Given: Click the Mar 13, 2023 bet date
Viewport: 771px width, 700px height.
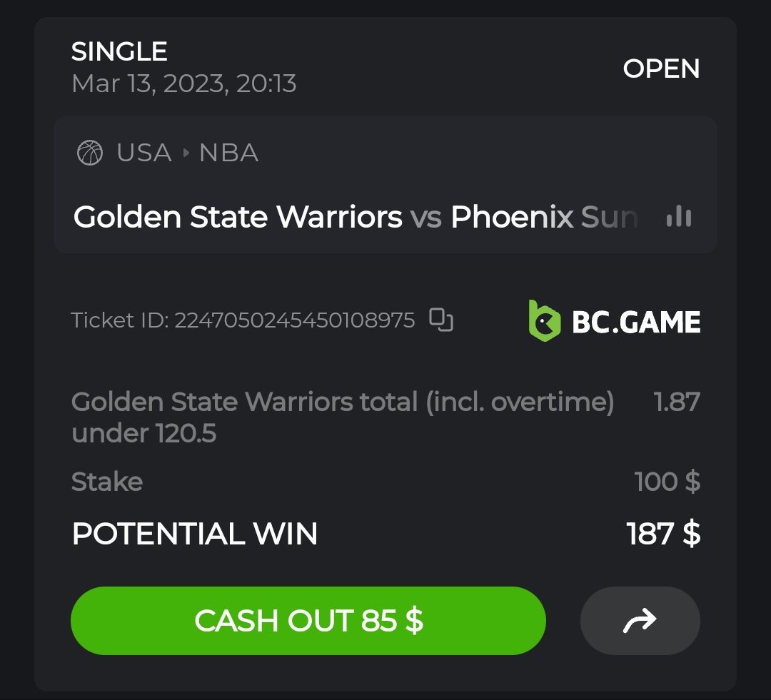Looking at the screenshot, I should coord(183,84).
